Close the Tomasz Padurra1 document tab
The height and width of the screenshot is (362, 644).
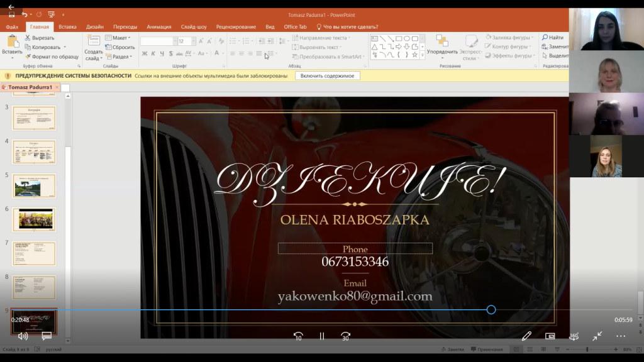tap(57, 87)
